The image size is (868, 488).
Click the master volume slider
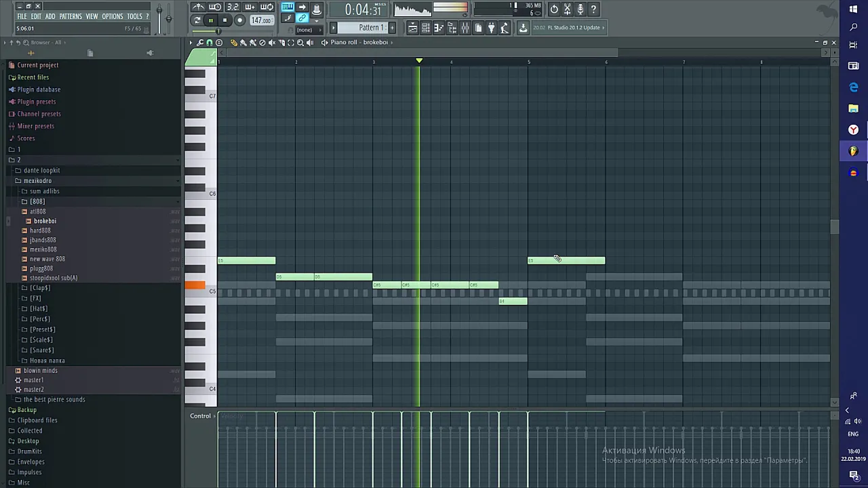159,18
